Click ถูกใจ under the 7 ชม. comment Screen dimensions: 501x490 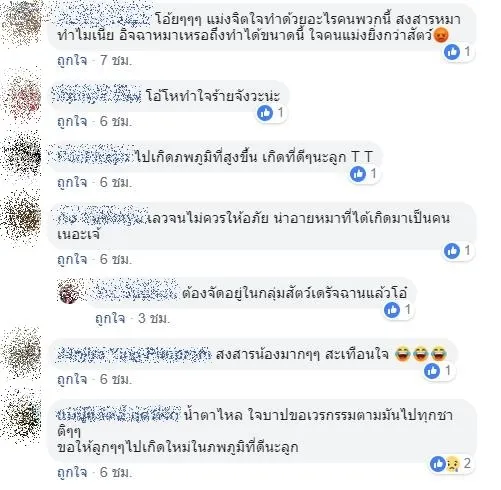tap(72, 61)
